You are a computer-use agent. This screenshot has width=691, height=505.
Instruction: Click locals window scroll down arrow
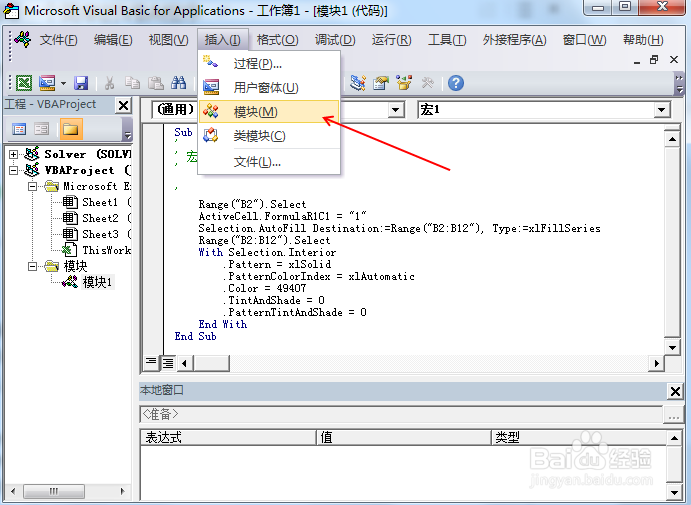click(x=674, y=493)
